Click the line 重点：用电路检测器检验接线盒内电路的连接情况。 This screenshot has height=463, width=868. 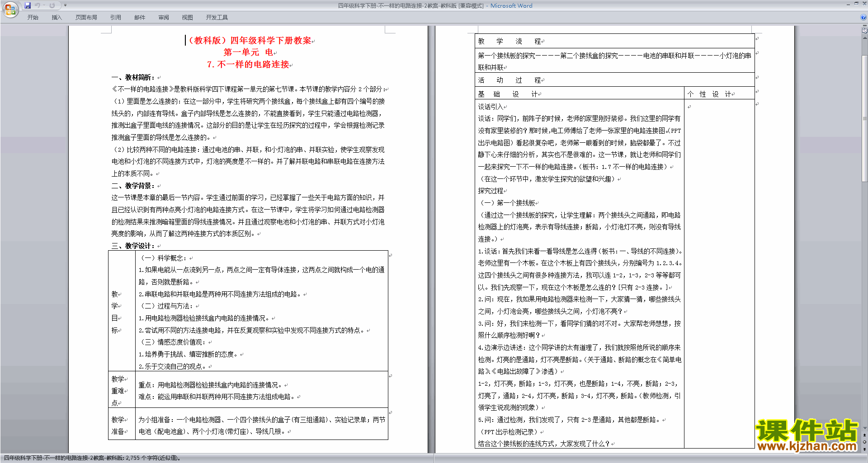(210, 385)
